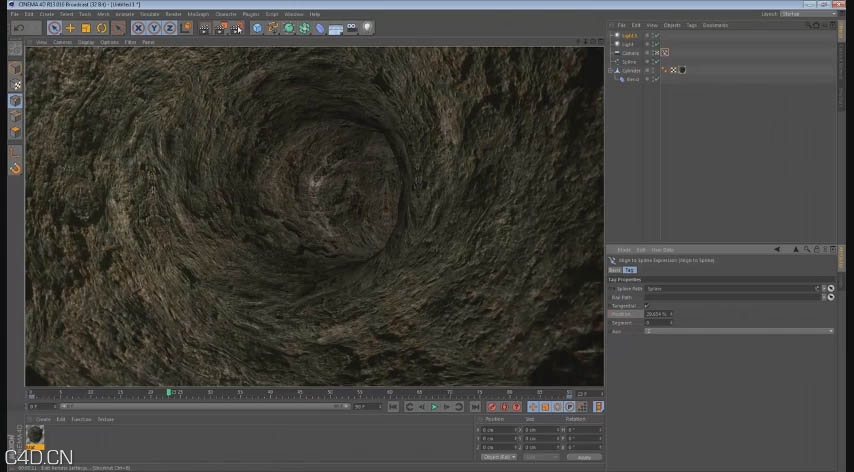
Task: Click the Position percentage field
Action: 658,314
